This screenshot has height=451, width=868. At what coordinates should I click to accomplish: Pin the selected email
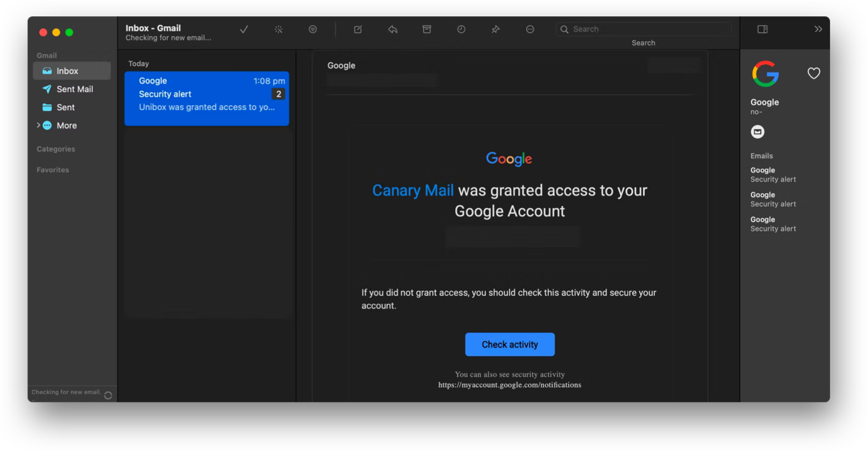click(x=495, y=30)
